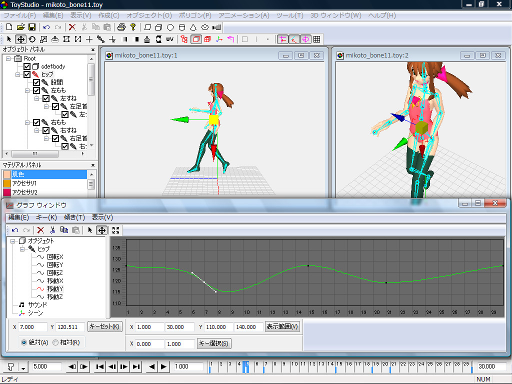Click the Undo arrow in graph window toolbar
Image resolution: width=512 pixels, height=384 pixels.
tap(15, 230)
